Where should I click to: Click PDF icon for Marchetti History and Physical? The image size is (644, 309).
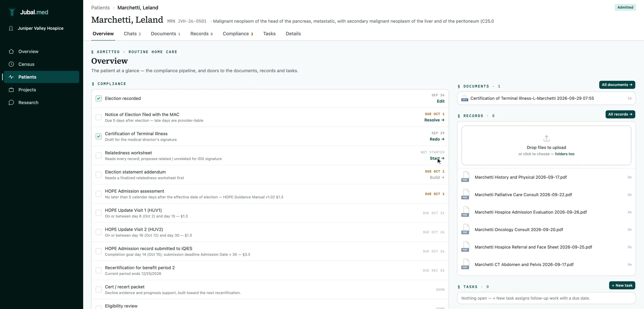tap(465, 177)
